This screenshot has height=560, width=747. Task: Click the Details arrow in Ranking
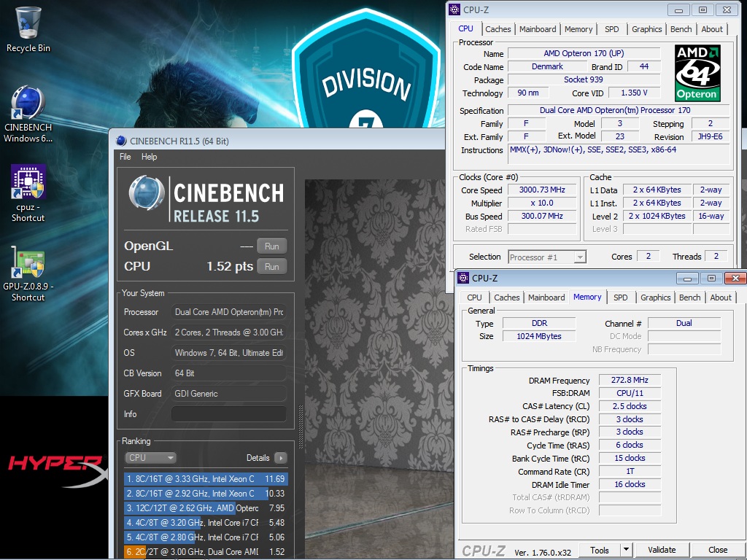281,458
